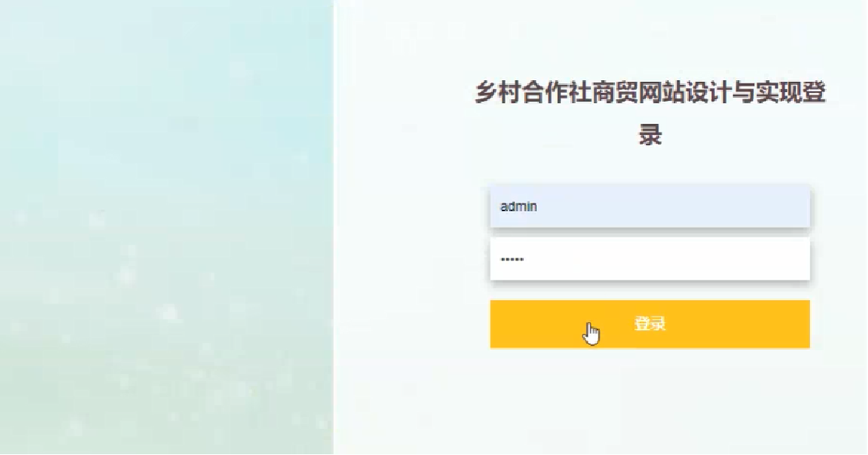Click the 录 character on title's second line

[x=650, y=135]
